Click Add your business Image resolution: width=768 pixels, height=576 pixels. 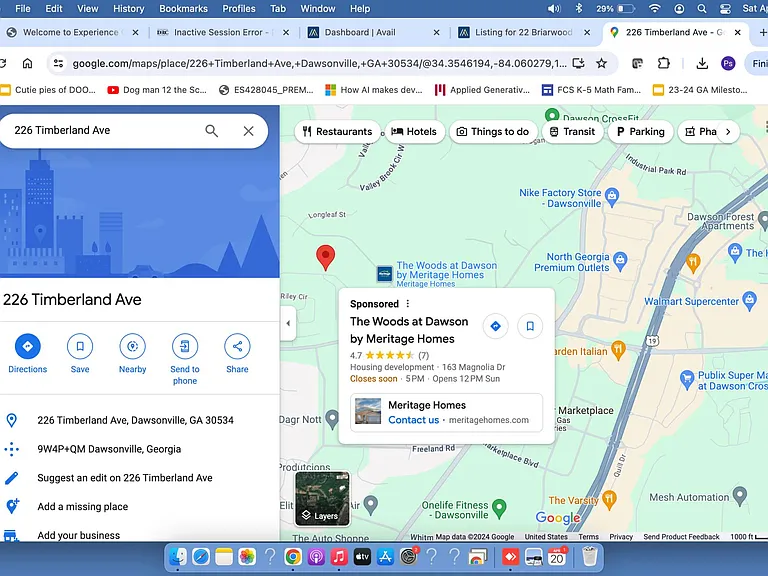pos(78,535)
